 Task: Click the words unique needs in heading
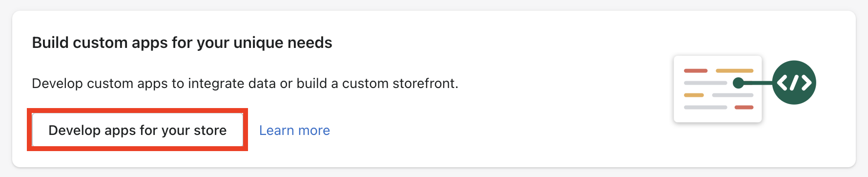(283, 43)
